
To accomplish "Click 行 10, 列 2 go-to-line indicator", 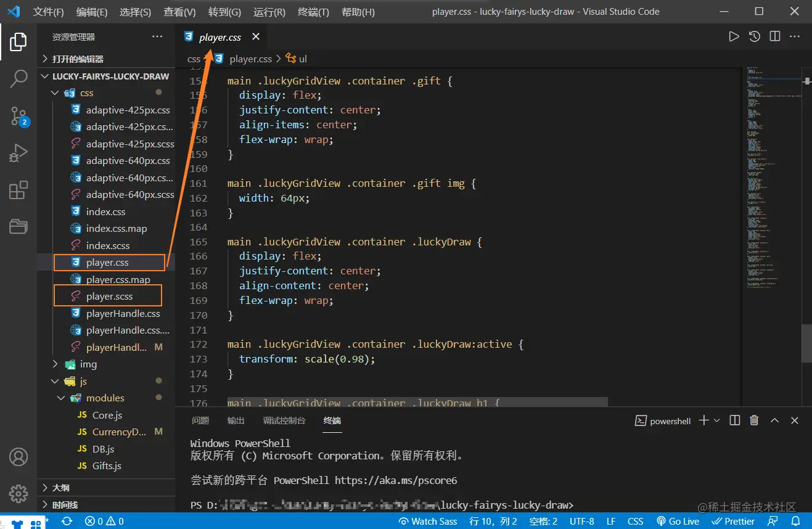I will pos(493,522).
